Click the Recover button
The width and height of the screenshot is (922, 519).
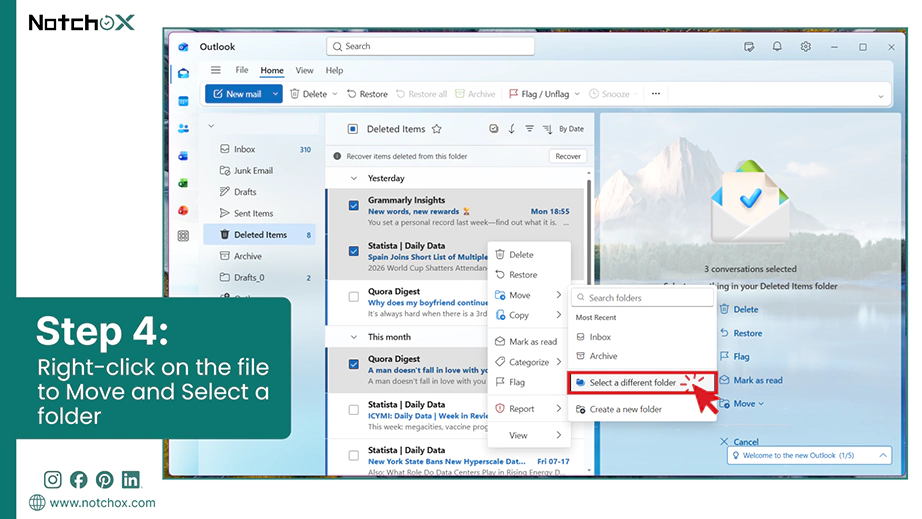tap(567, 156)
